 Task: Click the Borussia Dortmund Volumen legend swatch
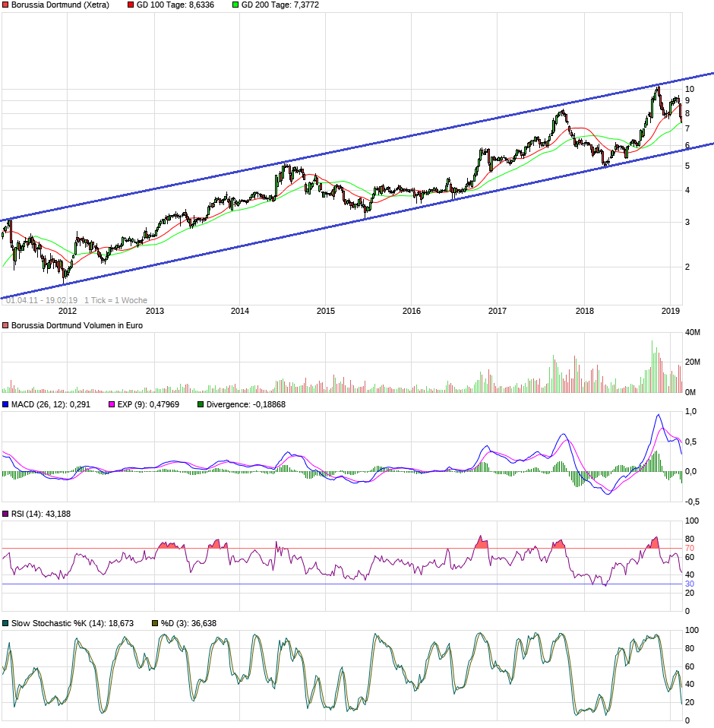(5, 325)
